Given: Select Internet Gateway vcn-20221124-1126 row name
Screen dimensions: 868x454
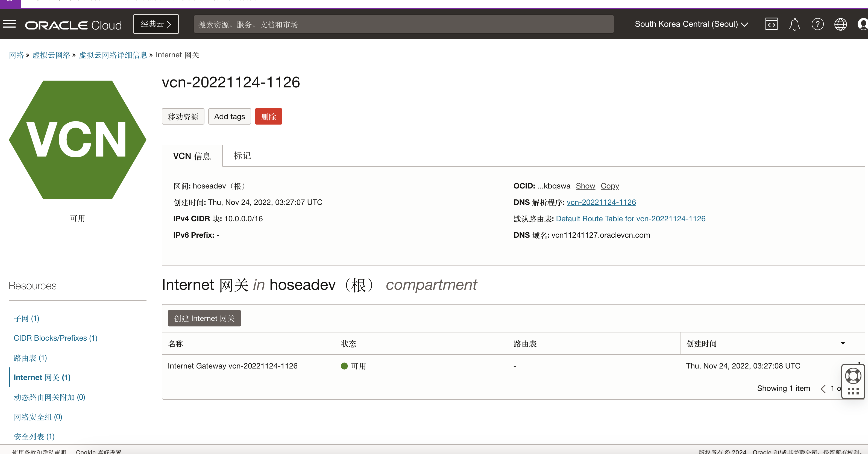Looking at the screenshot, I should pyautogui.click(x=233, y=366).
